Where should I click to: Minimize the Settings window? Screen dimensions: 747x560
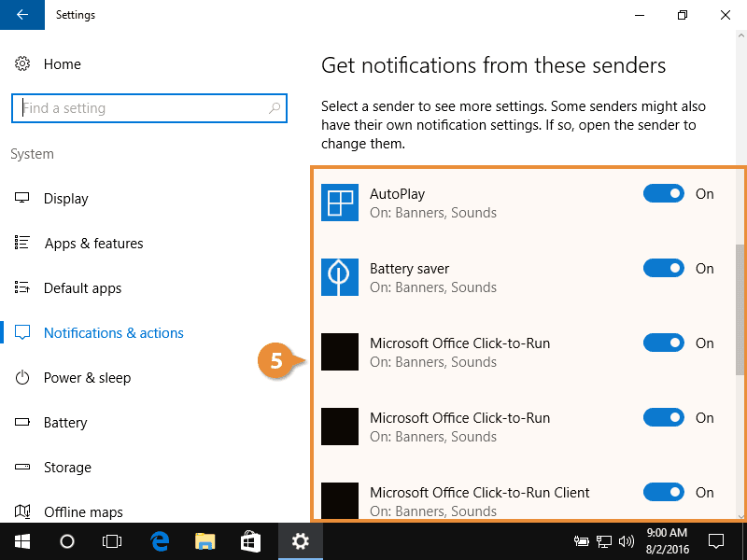click(x=640, y=15)
